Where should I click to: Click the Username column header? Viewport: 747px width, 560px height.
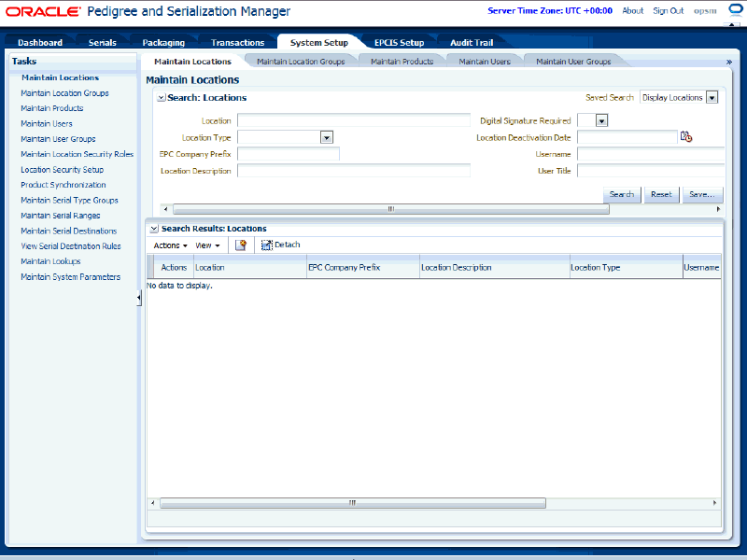pyautogui.click(x=702, y=268)
